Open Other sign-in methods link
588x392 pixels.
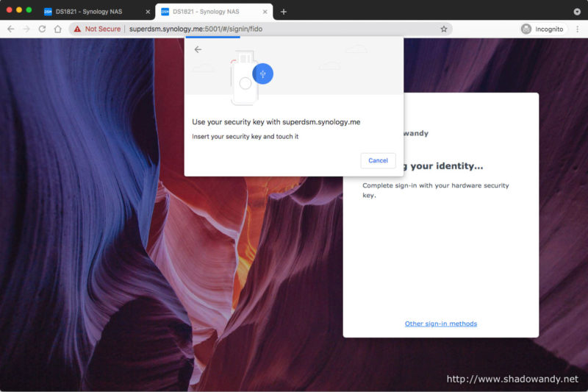[x=440, y=324]
